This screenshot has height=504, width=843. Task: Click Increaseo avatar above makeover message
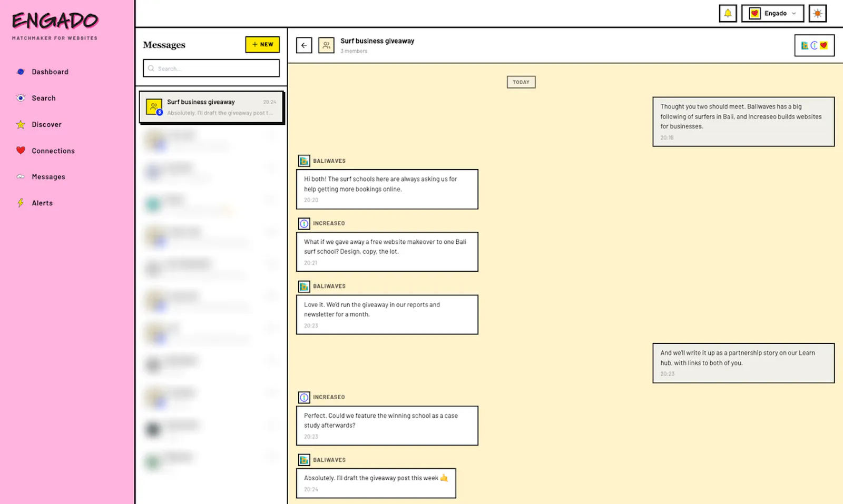tap(304, 223)
